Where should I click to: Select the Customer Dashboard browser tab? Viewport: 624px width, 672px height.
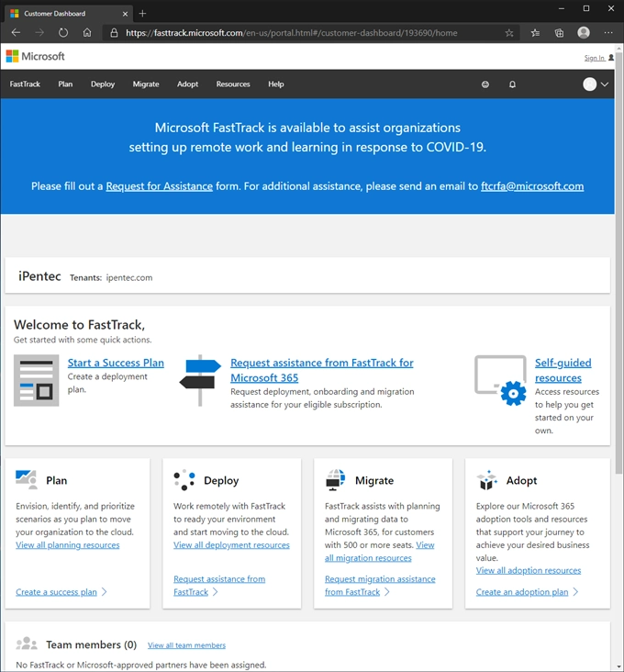pyautogui.click(x=69, y=14)
